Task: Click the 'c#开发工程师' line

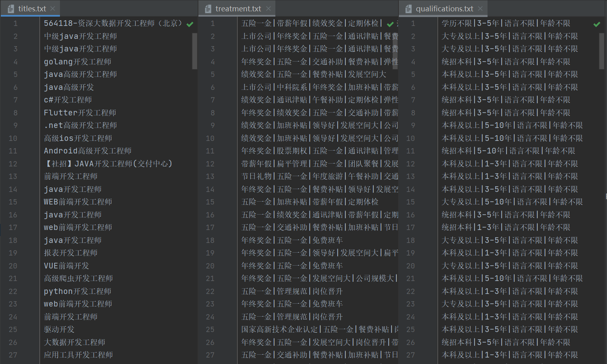Action: tap(68, 100)
